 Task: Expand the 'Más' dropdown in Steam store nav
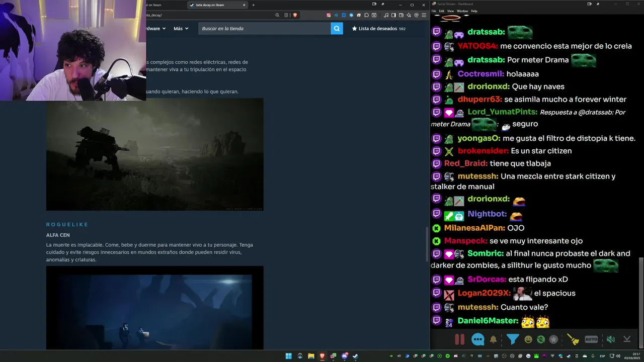181,29
